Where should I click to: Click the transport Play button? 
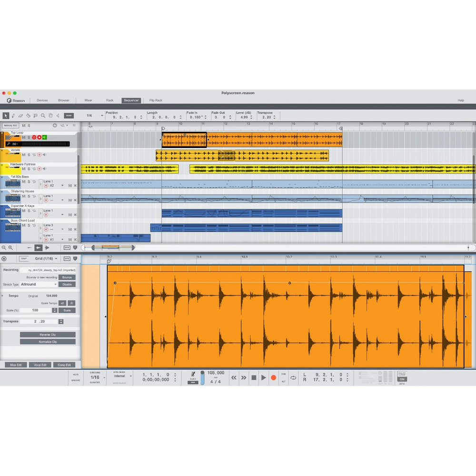[264, 377]
